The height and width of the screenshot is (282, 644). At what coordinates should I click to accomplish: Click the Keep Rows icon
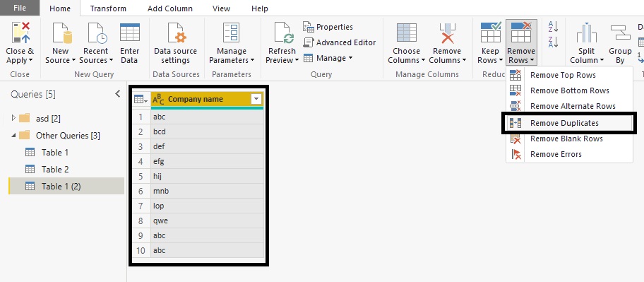pos(491,32)
